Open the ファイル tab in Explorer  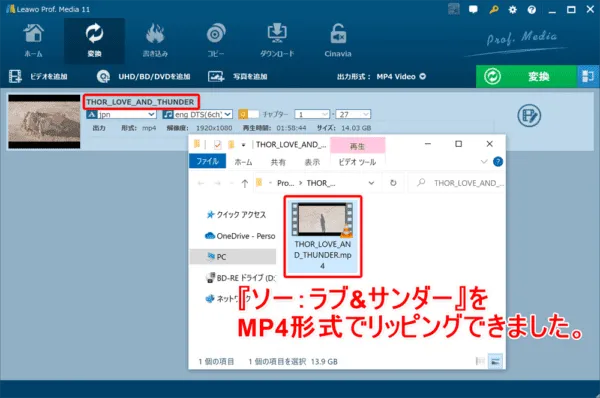207,161
